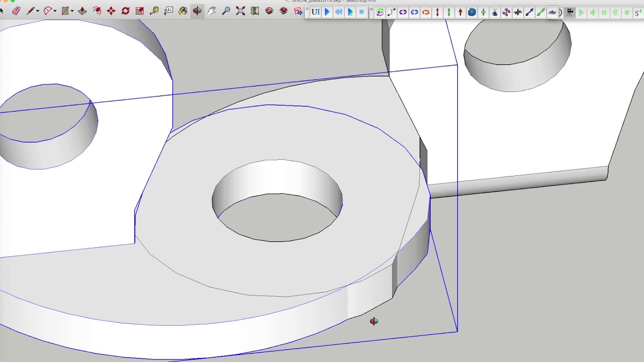Click Zoom Extents icon
644x362 pixels.
tap(240, 11)
